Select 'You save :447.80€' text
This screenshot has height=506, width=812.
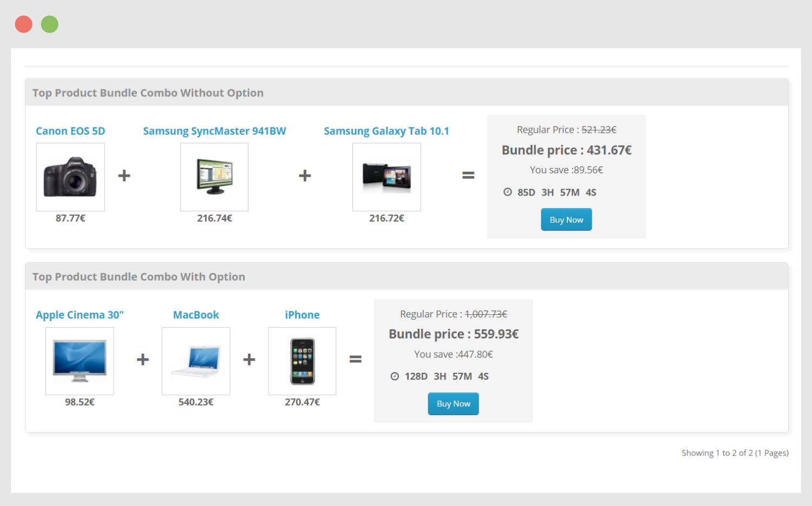coord(454,354)
